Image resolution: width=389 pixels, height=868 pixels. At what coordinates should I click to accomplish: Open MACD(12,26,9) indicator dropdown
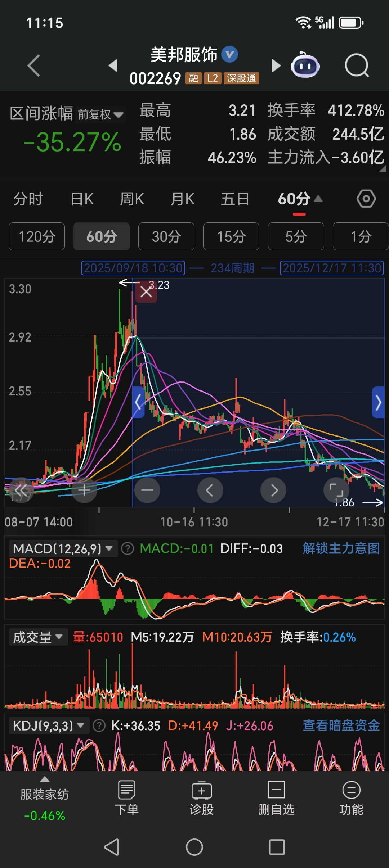pyautogui.click(x=63, y=549)
